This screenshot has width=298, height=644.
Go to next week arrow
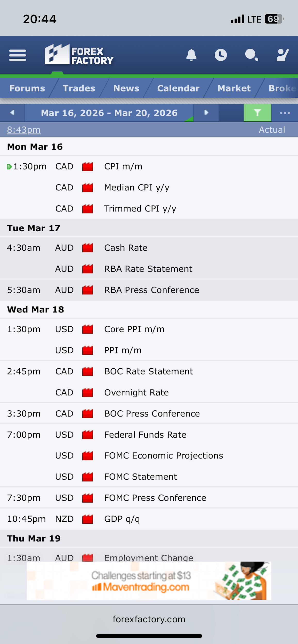point(206,113)
